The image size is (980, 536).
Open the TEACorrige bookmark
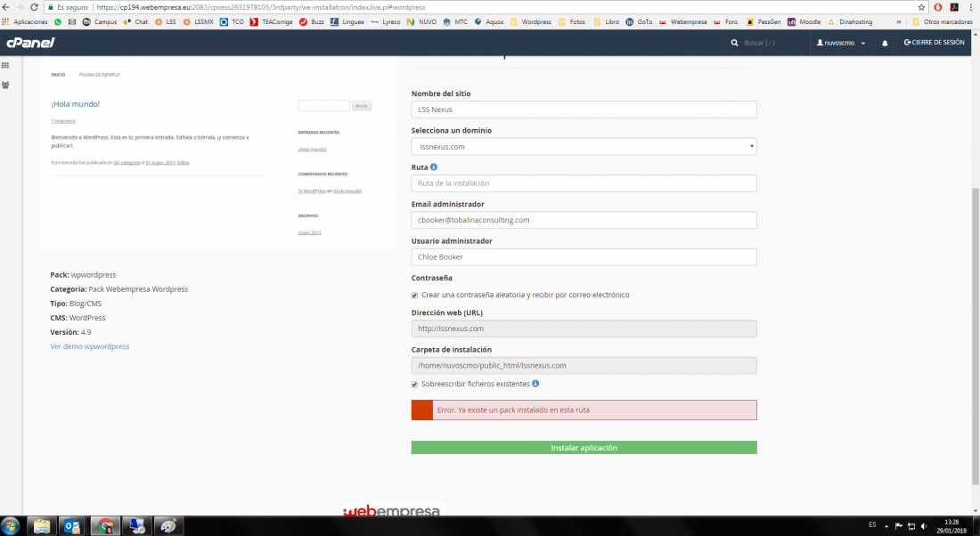[x=271, y=22]
